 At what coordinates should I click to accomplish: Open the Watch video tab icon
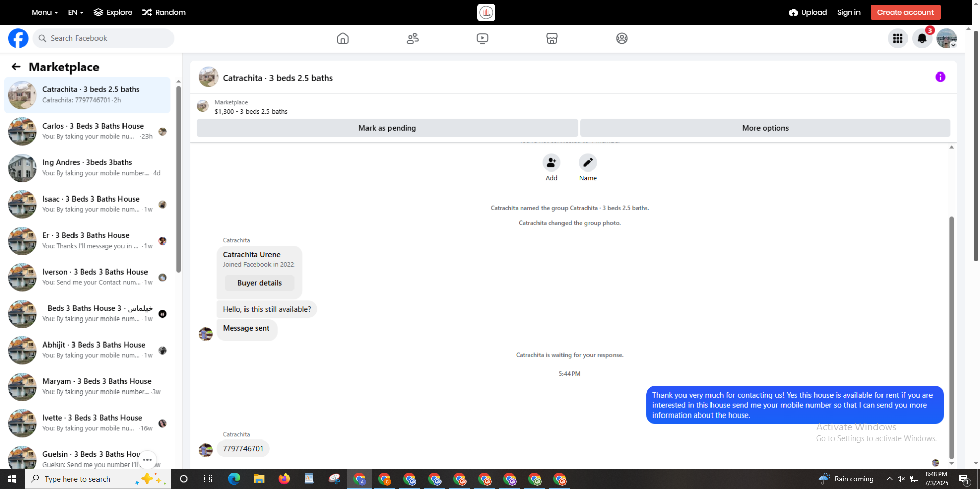pyautogui.click(x=482, y=38)
